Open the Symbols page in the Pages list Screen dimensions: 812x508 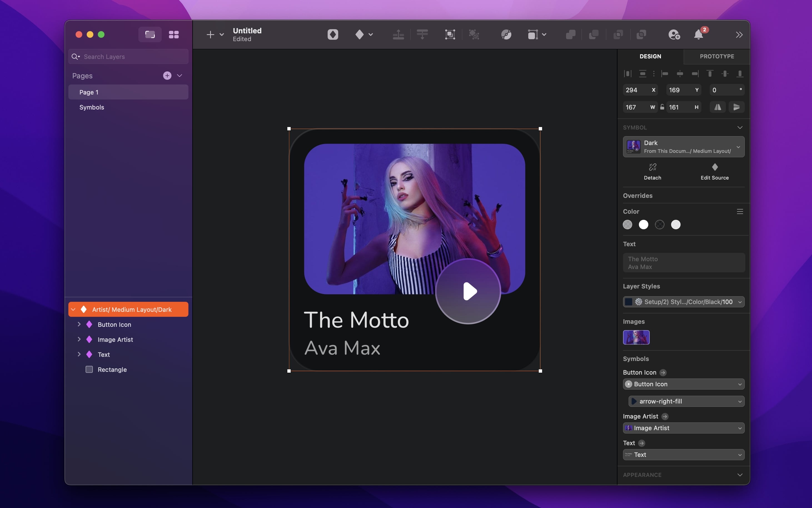coord(91,107)
